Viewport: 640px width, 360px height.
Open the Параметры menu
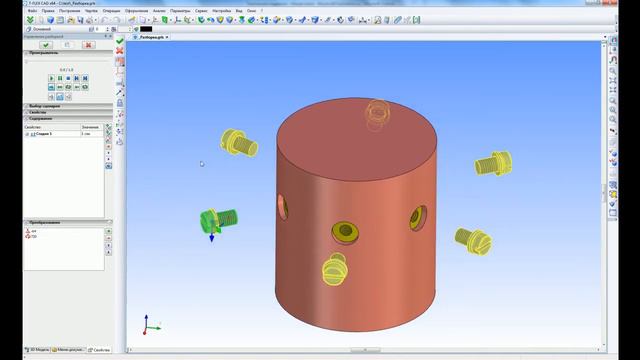click(x=180, y=11)
